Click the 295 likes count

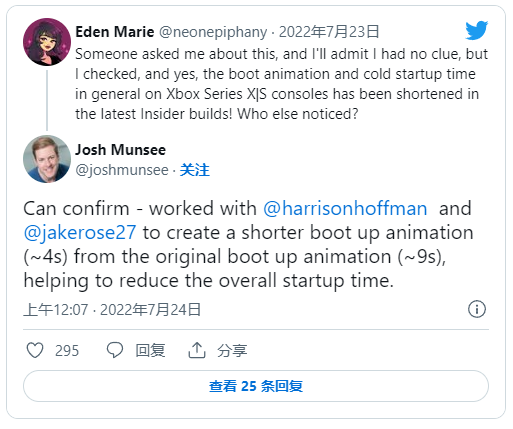(67, 351)
